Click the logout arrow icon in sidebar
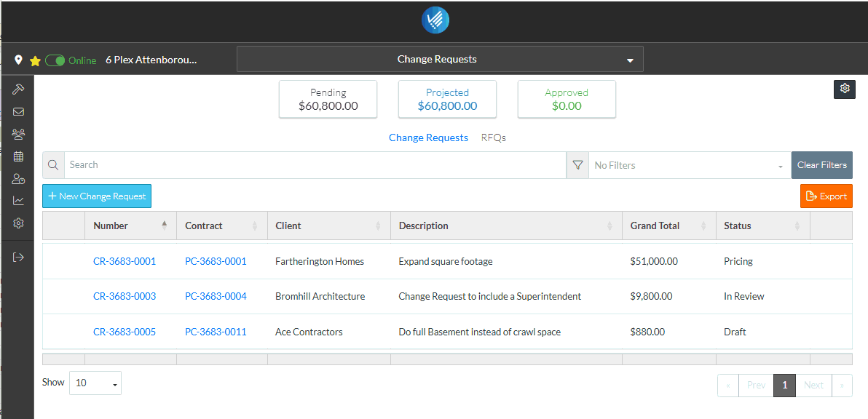Viewport: 868px width, 419px height. (x=18, y=257)
